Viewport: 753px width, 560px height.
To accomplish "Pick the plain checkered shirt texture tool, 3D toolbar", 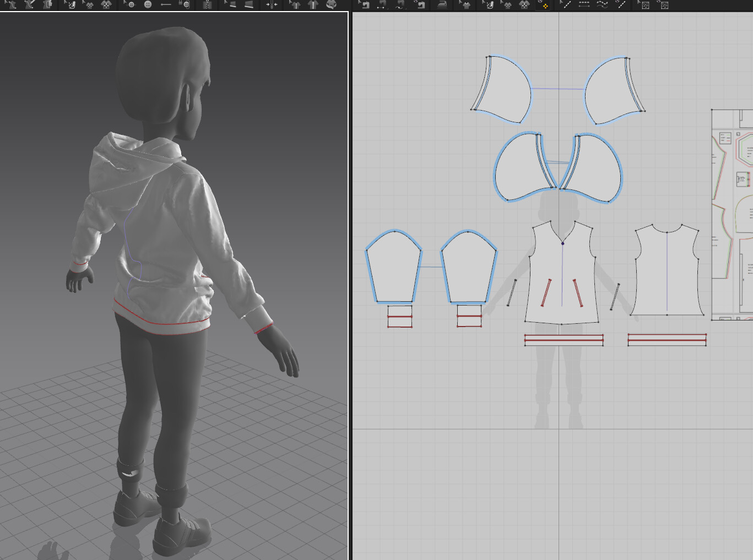I will (x=106, y=5).
